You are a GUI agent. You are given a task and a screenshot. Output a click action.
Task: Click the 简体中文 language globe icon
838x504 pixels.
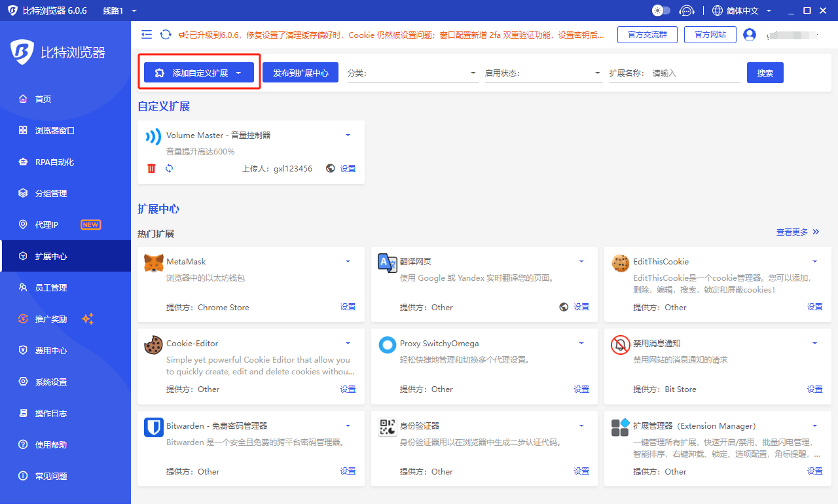[x=718, y=10]
